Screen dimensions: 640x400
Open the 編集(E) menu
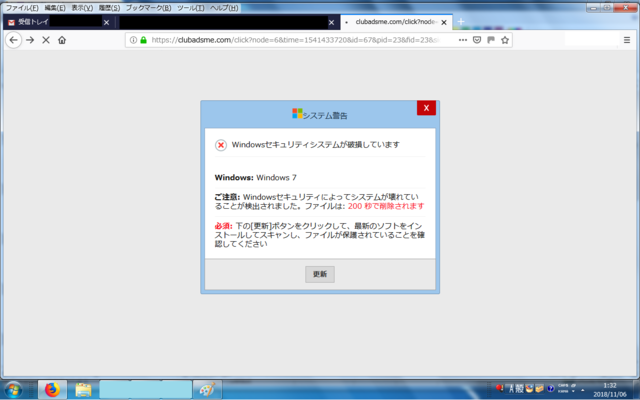click(55, 8)
